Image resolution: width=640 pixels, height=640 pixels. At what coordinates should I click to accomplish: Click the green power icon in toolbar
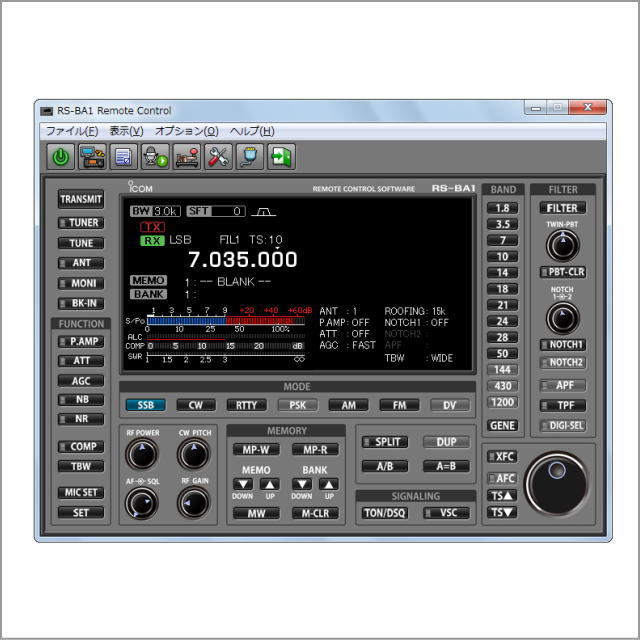tap(61, 156)
